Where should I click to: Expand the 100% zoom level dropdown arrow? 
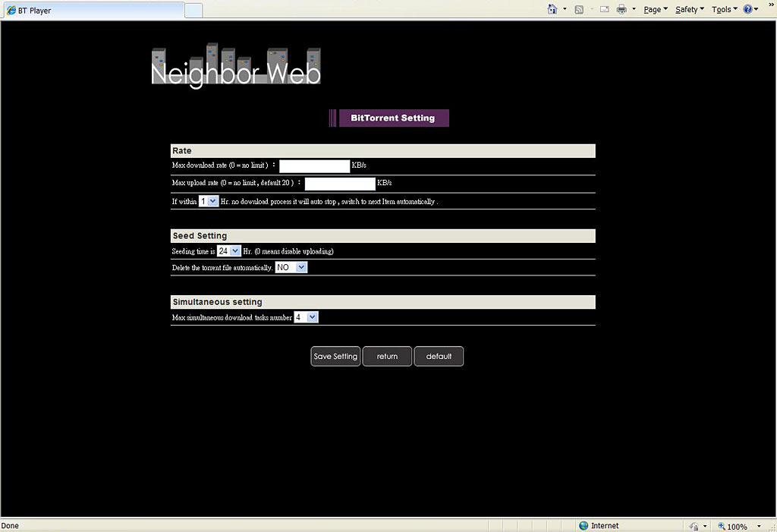[759, 526]
